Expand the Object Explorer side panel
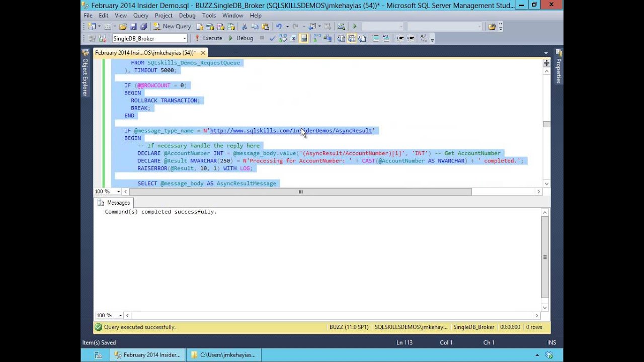 [85, 73]
